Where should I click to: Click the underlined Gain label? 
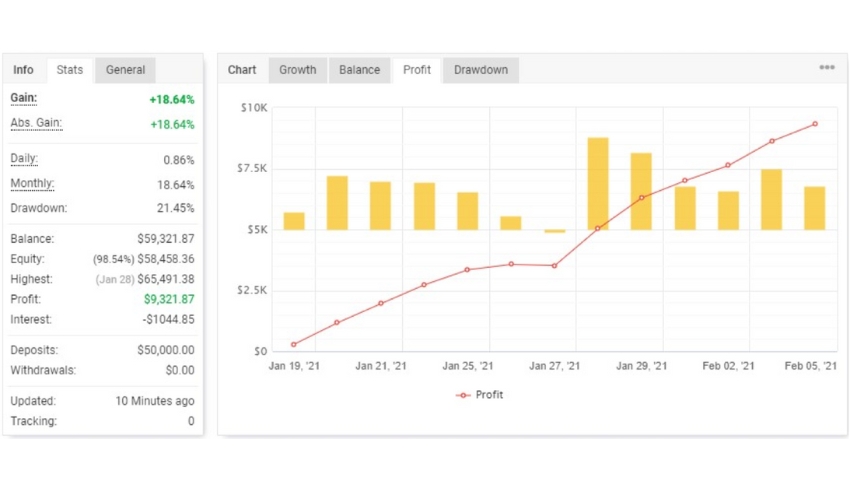tap(24, 99)
